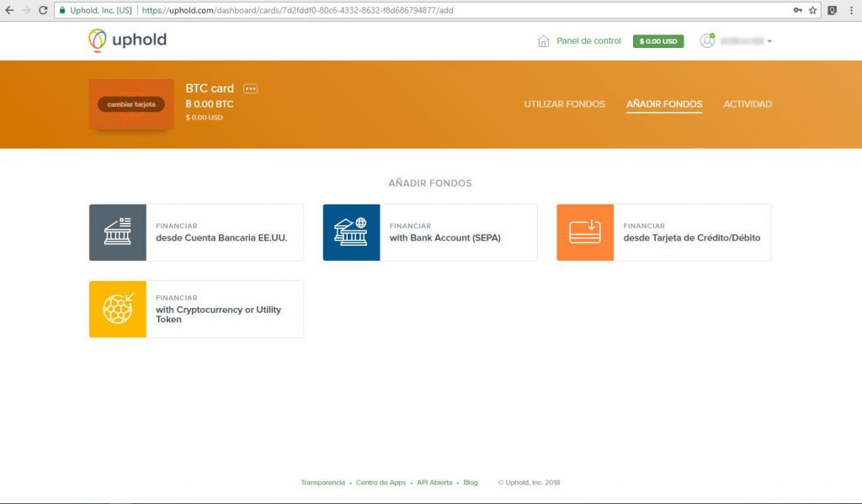Click the SEPA bank globe icon

click(x=351, y=232)
